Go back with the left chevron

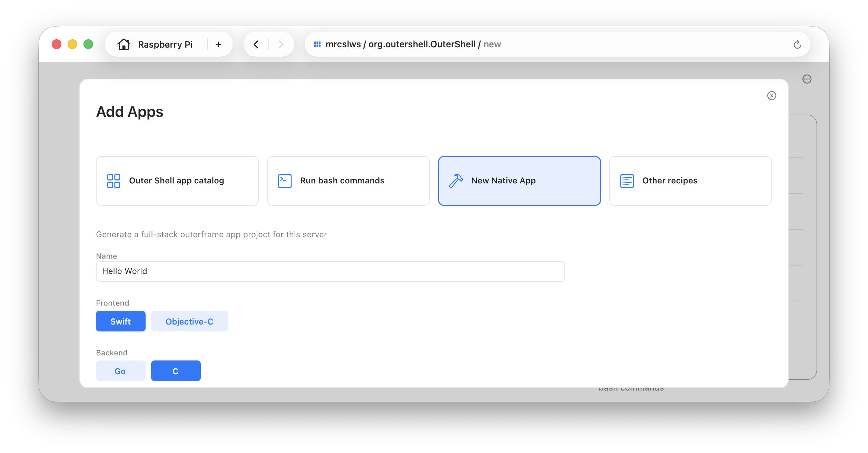pyautogui.click(x=256, y=44)
